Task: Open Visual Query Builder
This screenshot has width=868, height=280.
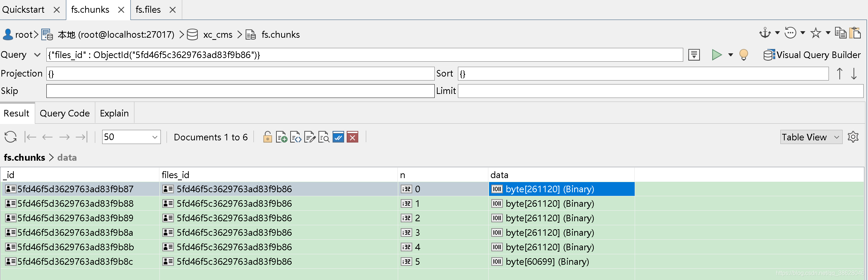Action: click(x=812, y=55)
